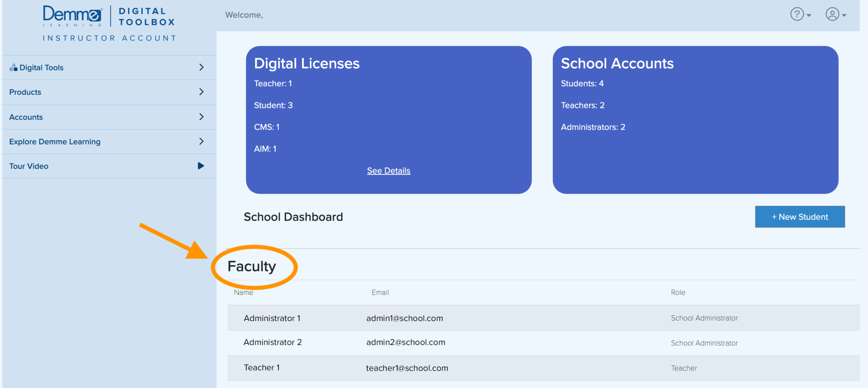Open the dropdown arrow beside the profile icon
868x388 pixels.
click(x=843, y=16)
